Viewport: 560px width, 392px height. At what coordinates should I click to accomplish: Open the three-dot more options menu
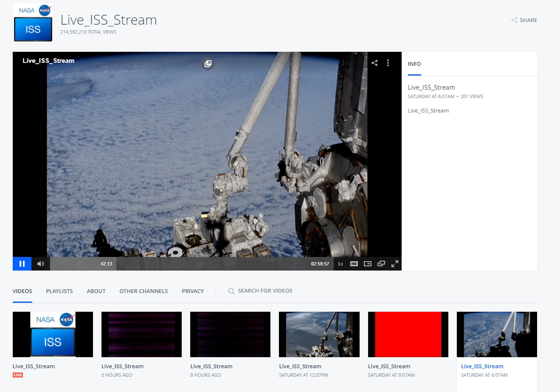(388, 63)
